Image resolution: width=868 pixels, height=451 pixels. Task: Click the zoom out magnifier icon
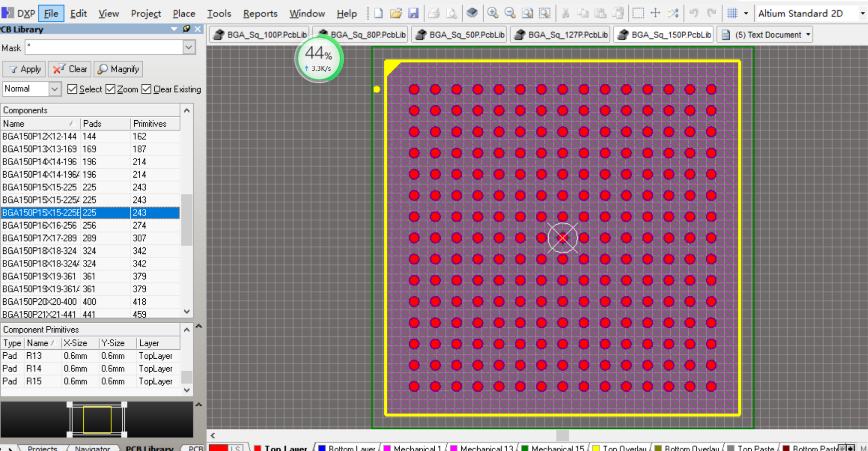510,13
